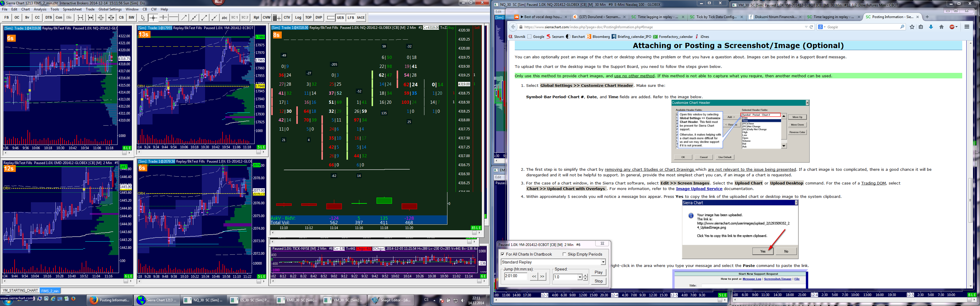Open the Global Settings menu
The width and height of the screenshot is (980, 306).
[x=110, y=9]
